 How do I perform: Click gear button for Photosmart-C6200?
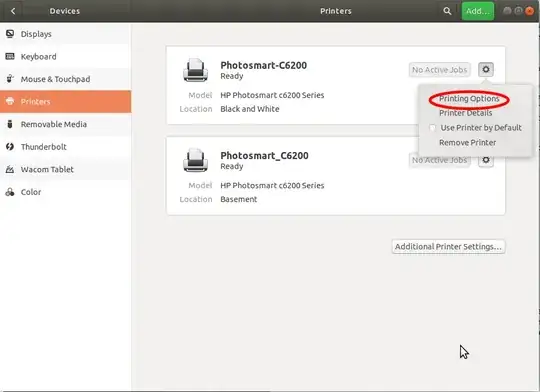486,70
